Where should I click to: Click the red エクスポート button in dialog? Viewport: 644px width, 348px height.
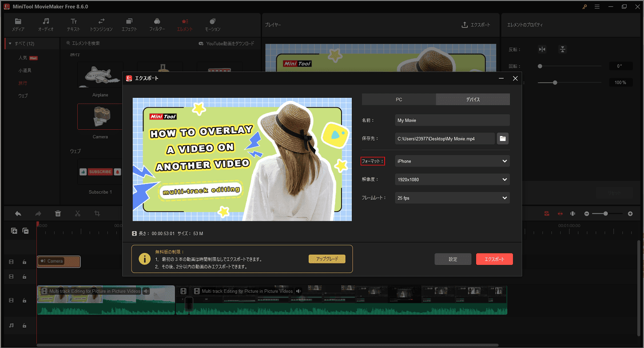tap(494, 259)
